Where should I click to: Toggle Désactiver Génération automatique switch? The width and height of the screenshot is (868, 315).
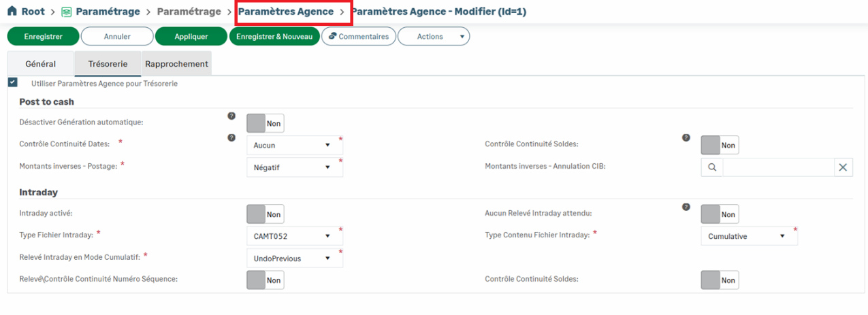tap(265, 123)
